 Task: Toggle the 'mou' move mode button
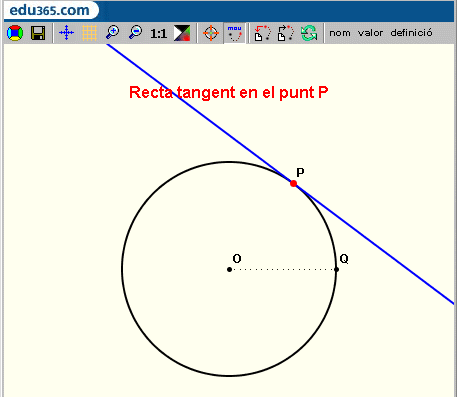click(x=234, y=33)
